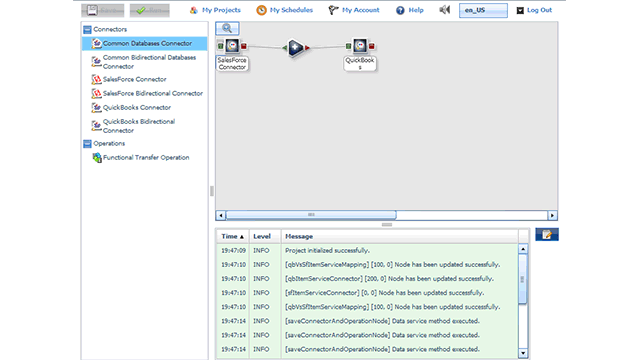Screen dimensions: 640x360
Task: Click green input port of QuickBooks node
Action: click(x=348, y=46)
